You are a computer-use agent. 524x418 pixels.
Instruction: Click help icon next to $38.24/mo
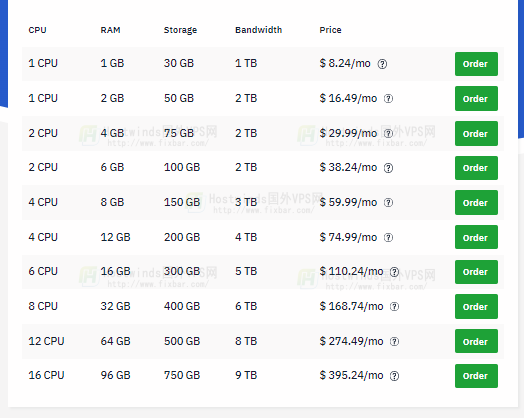388,168
